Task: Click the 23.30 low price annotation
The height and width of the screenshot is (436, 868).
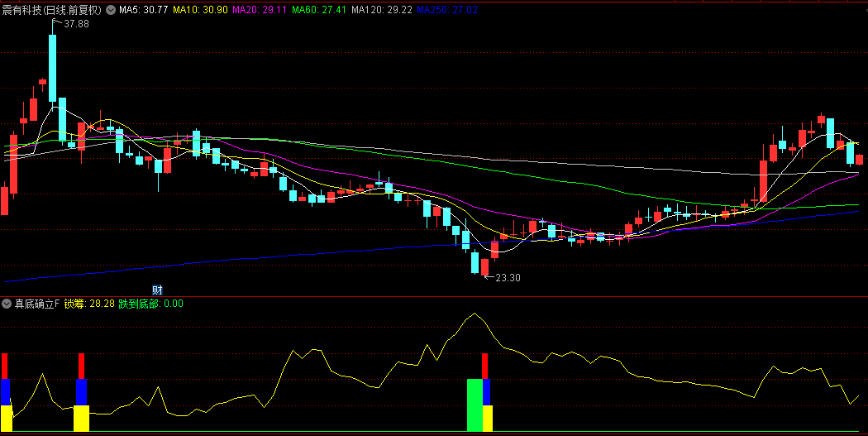Action: [508, 278]
